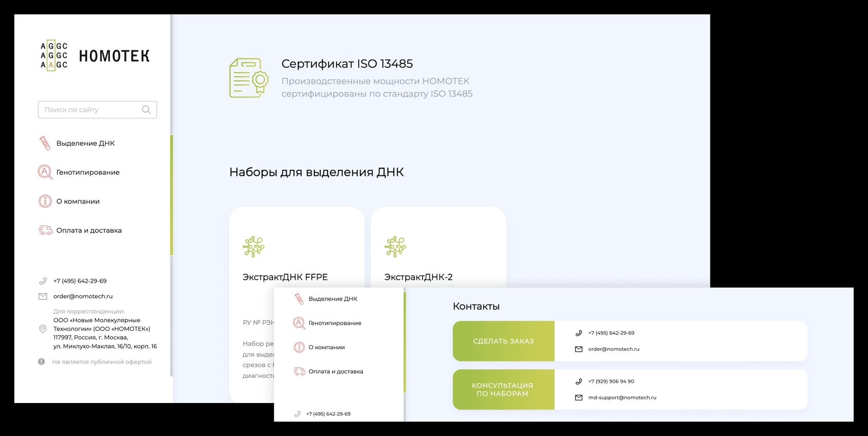Click test tube icon in the overlay sidebar
The width and height of the screenshot is (868, 436).
coord(299,299)
